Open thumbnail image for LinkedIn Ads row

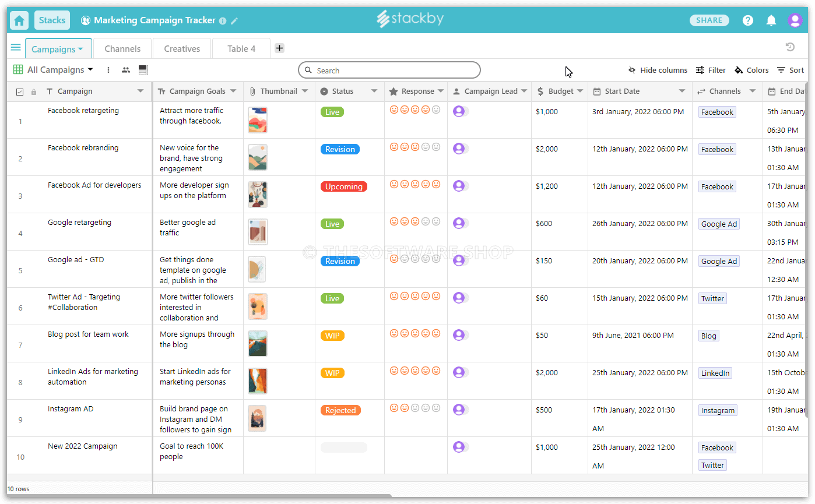(257, 381)
